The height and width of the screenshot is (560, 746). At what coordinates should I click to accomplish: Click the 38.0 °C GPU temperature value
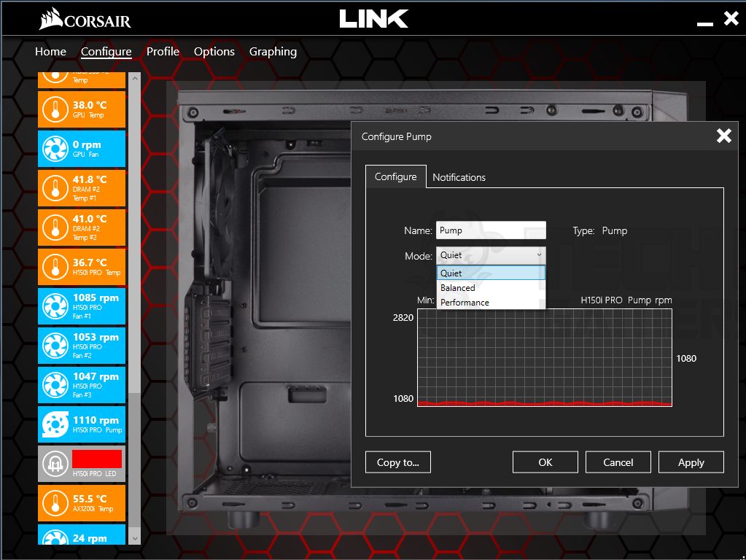(x=90, y=105)
